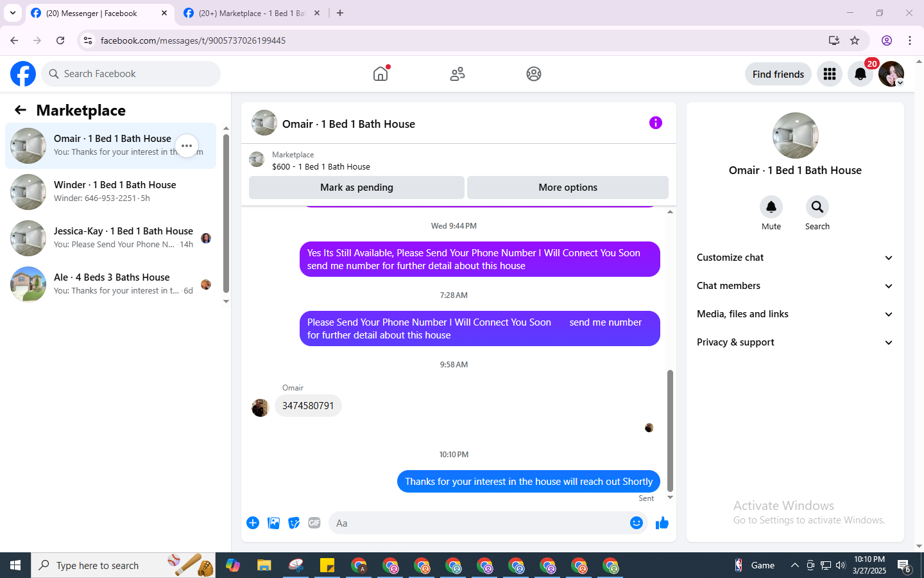Select the Ale 4 Beds 3 Baths House chat
The height and width of the screenshot is (578, 924).
[110, 285]
